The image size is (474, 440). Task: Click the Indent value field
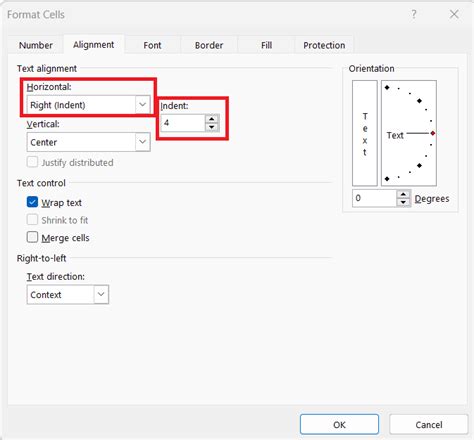[182, 123]
